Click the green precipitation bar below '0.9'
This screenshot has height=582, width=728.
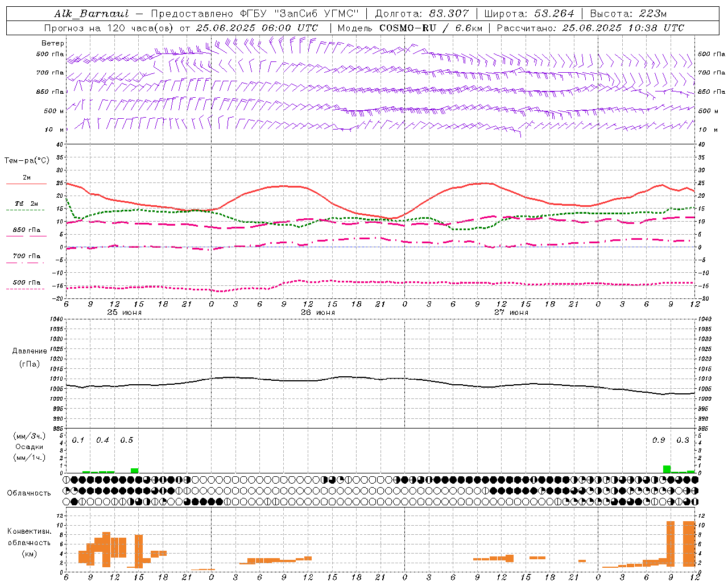tap(667, 469)
